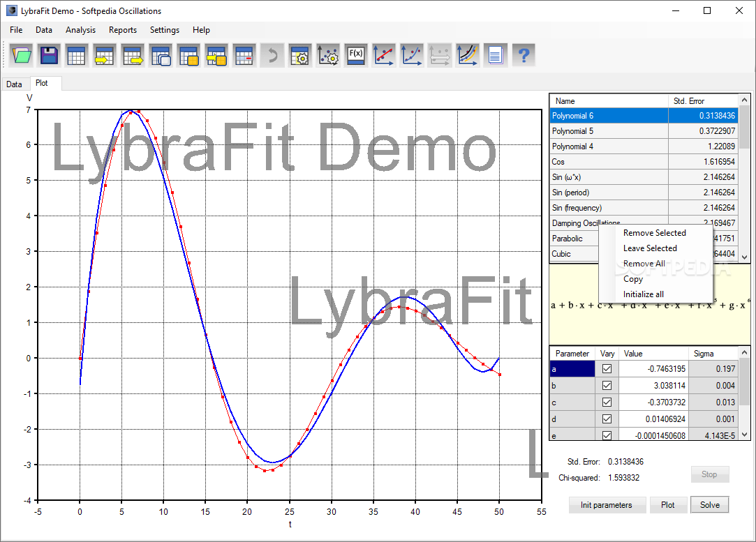Click the plain data table toolbar icon
Screen dimensions: 756x542
[77, 55]
